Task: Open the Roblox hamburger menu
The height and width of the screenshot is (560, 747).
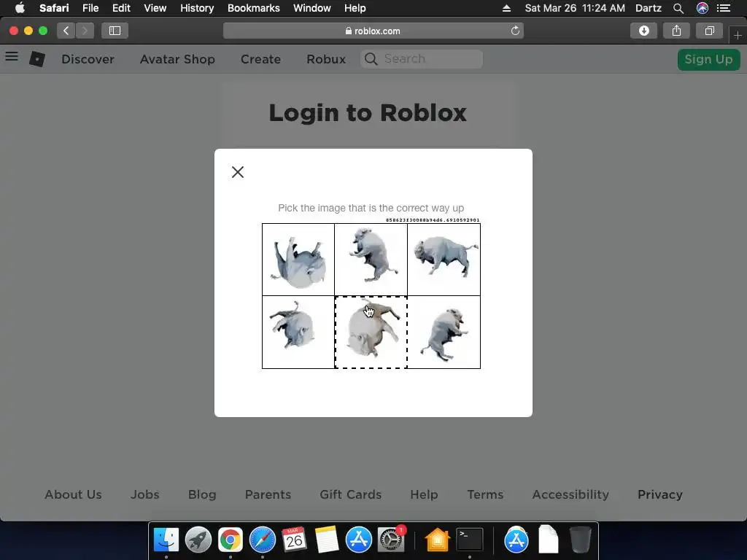Action: tap(12, 57)
